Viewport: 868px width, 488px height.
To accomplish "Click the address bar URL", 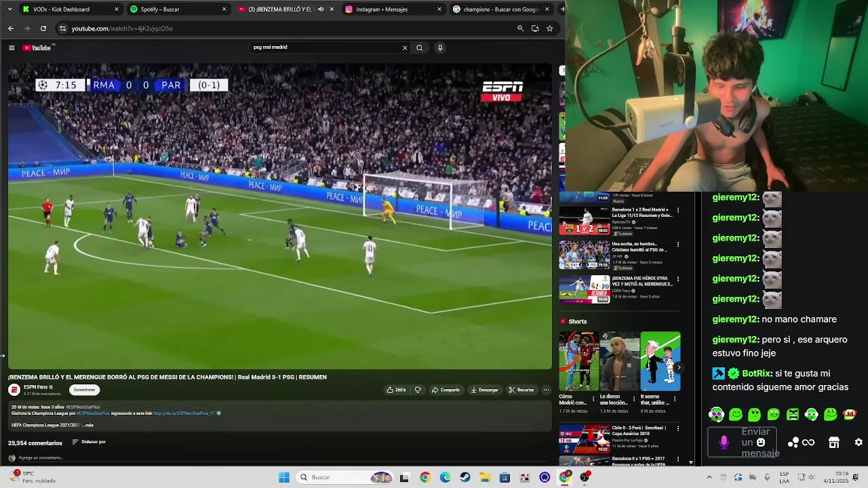I will pos(122,28).
